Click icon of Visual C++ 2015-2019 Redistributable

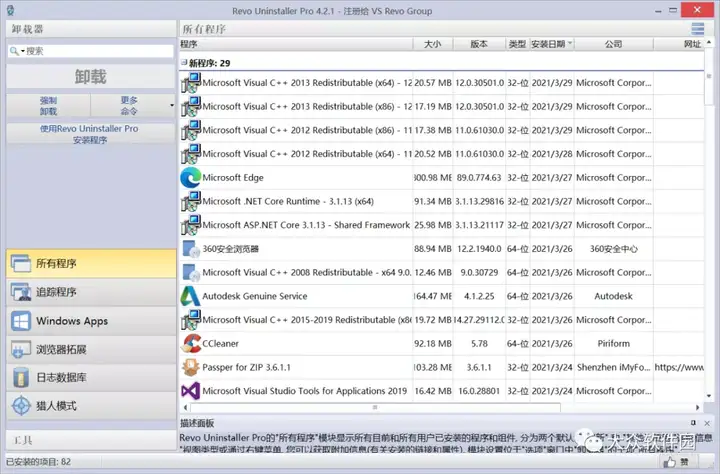(x=191, y=320)
